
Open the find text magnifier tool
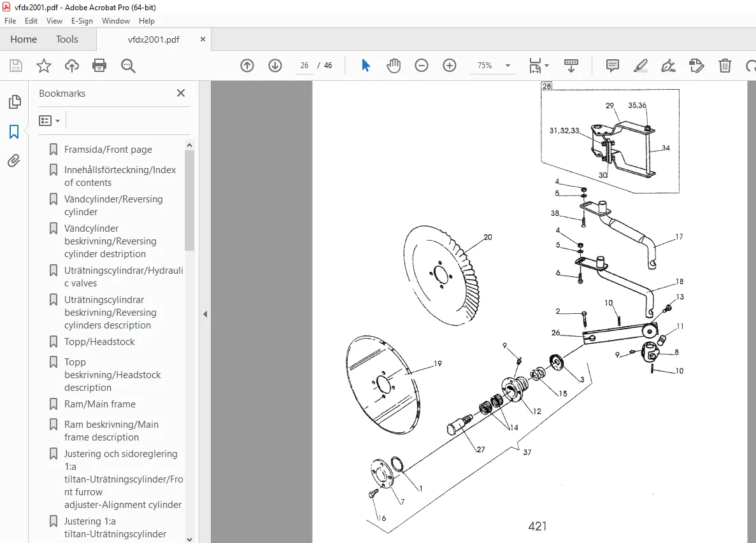pyautogui.click(x=128, y=66)
